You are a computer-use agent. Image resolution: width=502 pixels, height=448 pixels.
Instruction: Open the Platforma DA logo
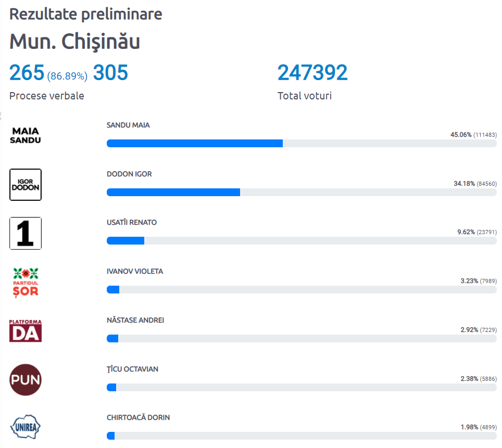coord(26,331)
